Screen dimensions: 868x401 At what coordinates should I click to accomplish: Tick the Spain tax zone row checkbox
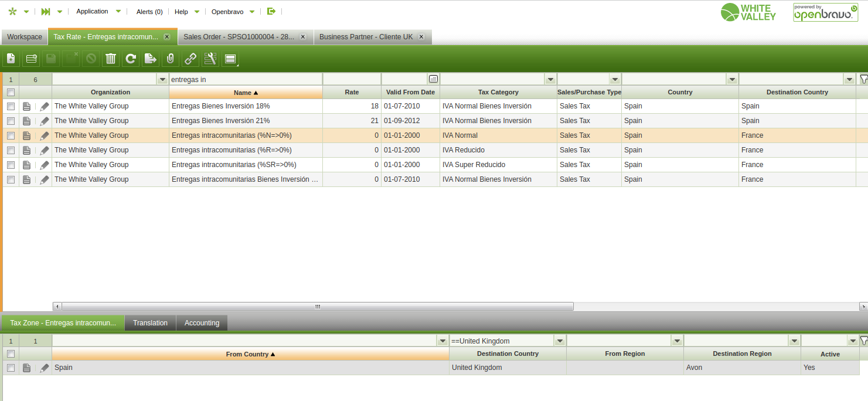11,368
